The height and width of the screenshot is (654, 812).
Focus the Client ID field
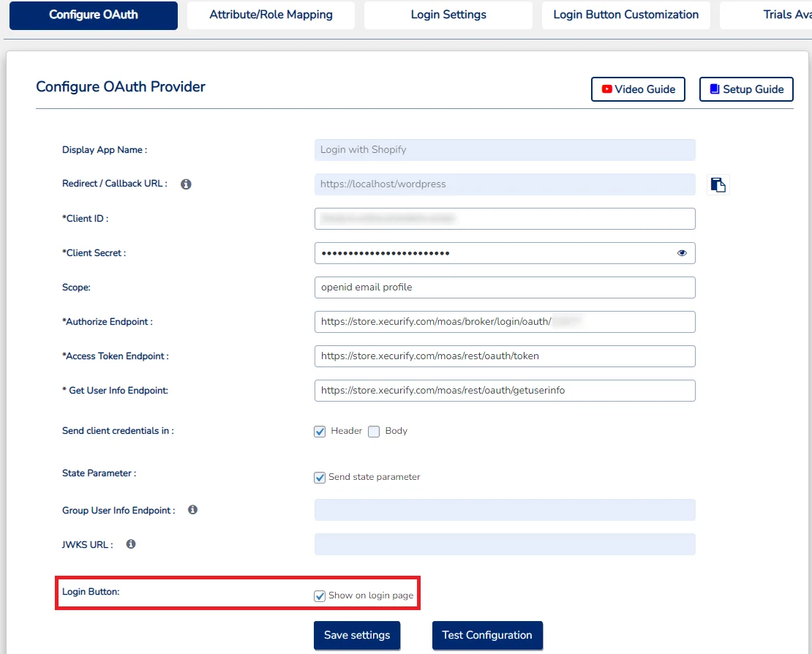click(x=505, y=218)
